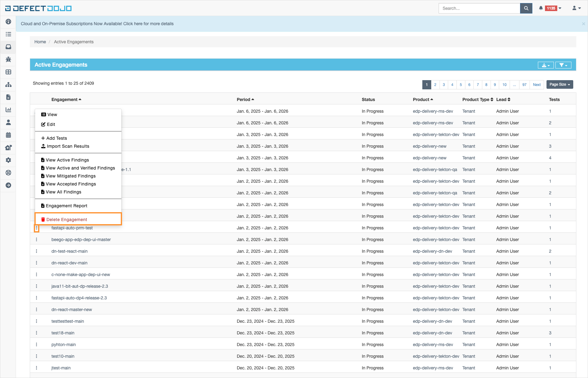Click the bug findings sidebar icon

coord(8,59)
